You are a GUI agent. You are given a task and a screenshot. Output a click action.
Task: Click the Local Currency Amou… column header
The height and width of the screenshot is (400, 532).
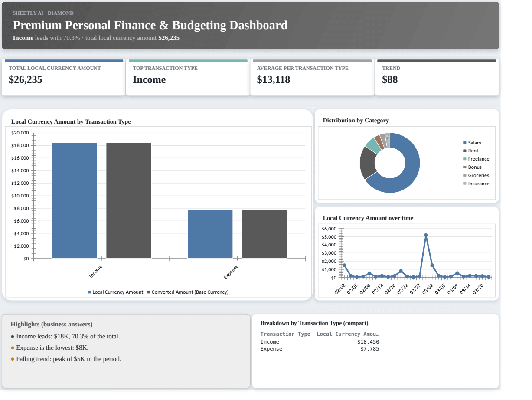(x=348, y=334)
